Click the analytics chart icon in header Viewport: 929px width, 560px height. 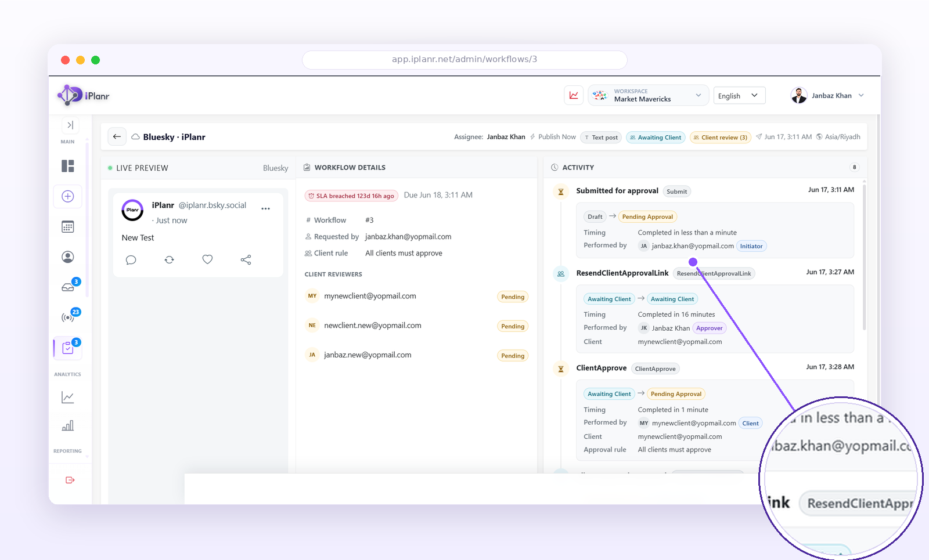(574, 95)
